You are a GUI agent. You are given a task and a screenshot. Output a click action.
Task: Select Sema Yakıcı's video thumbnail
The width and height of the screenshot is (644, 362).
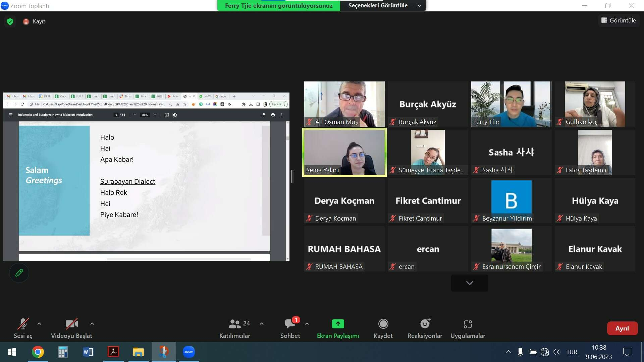pyautogui.click(x=344, y=152)
